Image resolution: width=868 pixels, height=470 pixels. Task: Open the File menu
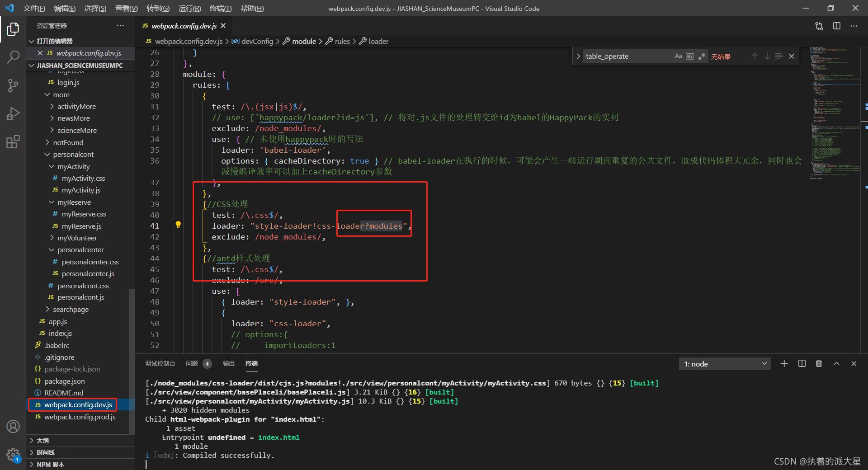click(x=34, y=9)
